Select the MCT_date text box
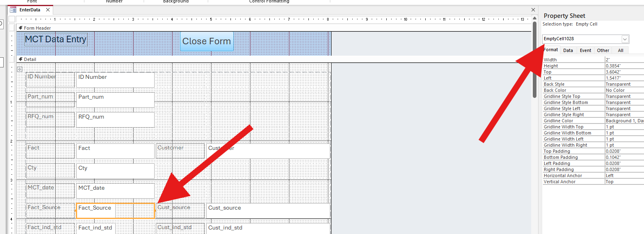 click(115, 191)
